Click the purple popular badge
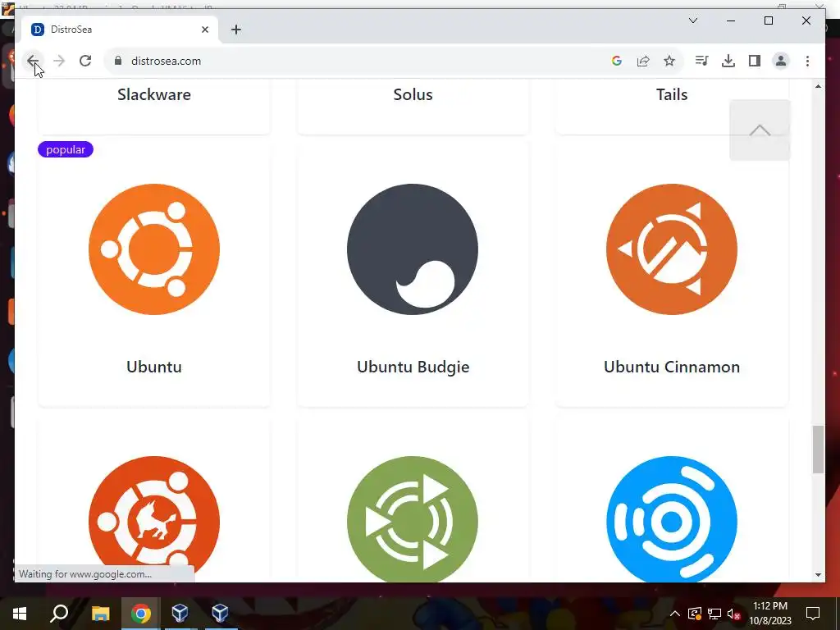Image resolution: width=840 pixels, height=630 pixels. (x=66, y=149)
